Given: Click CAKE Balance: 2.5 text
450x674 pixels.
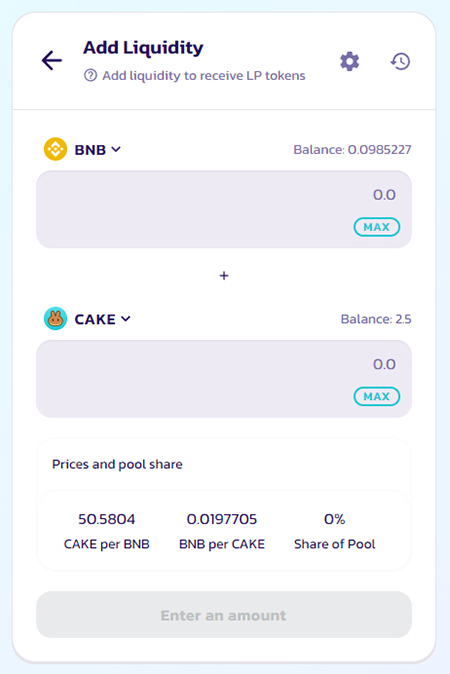Looking at the screenshot, I should click(x=376, y=319).
